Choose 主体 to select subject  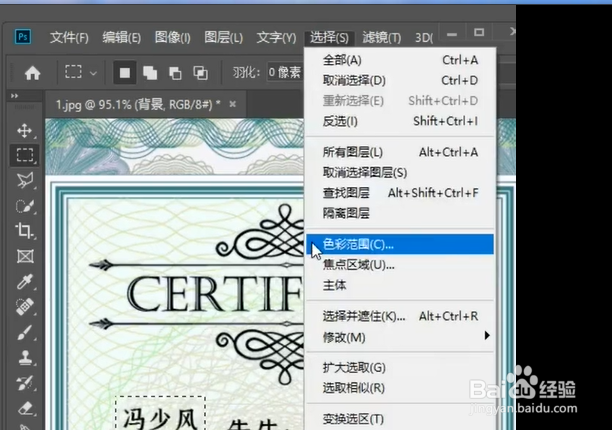tap(400, 285)
